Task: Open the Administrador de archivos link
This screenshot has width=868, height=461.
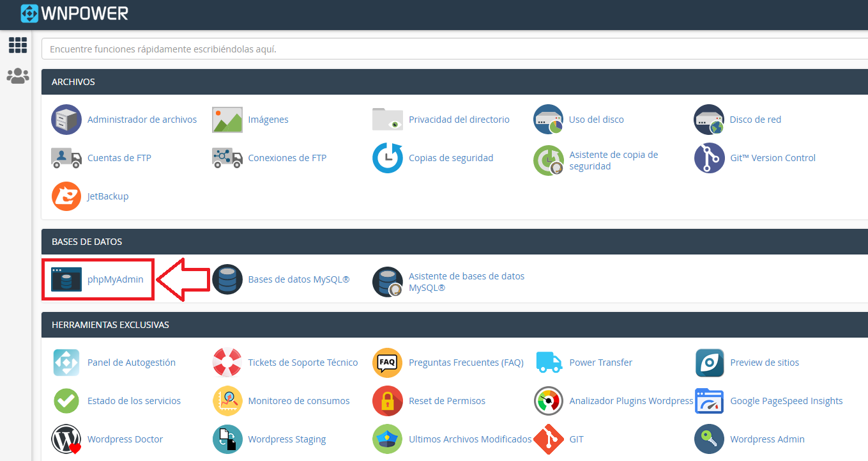Action: click(142, 120)
